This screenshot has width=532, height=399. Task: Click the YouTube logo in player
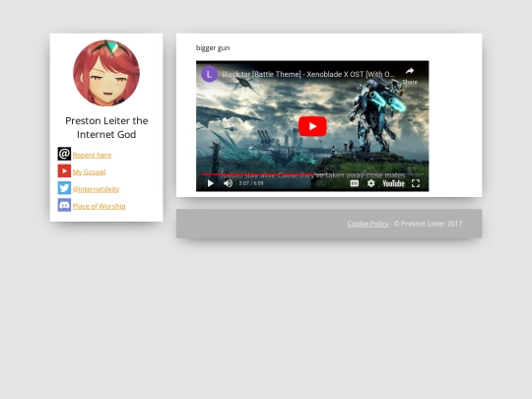click(x=393, y=183)
